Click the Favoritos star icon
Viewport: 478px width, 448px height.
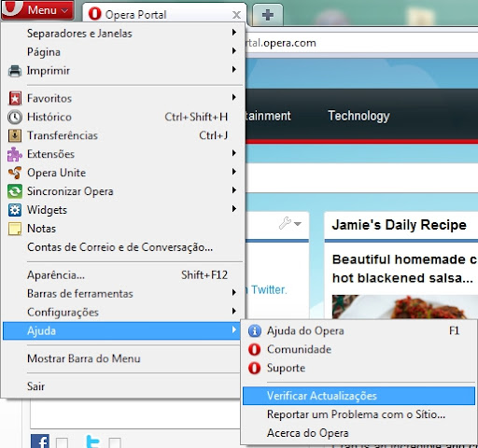(15, 98)
